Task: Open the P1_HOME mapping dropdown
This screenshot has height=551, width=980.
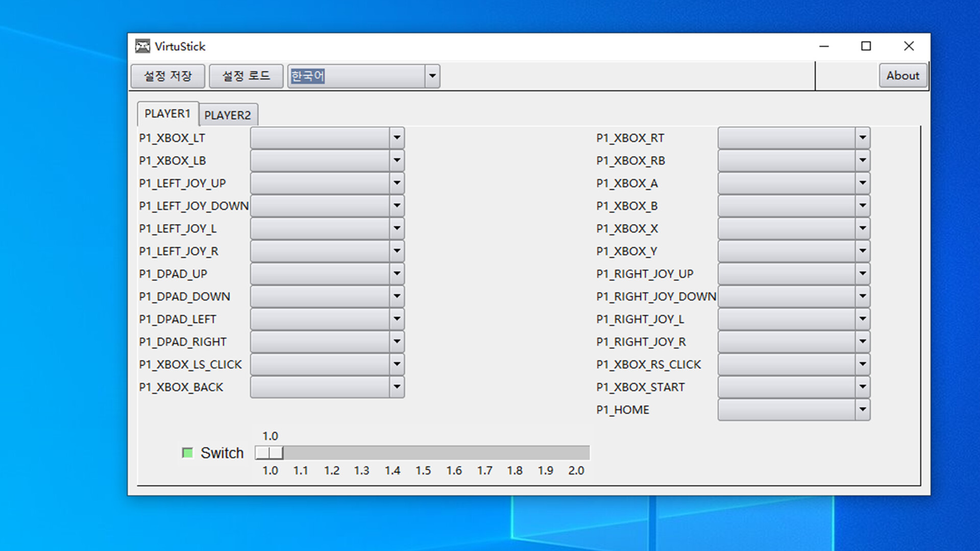Action: point(863,409)
